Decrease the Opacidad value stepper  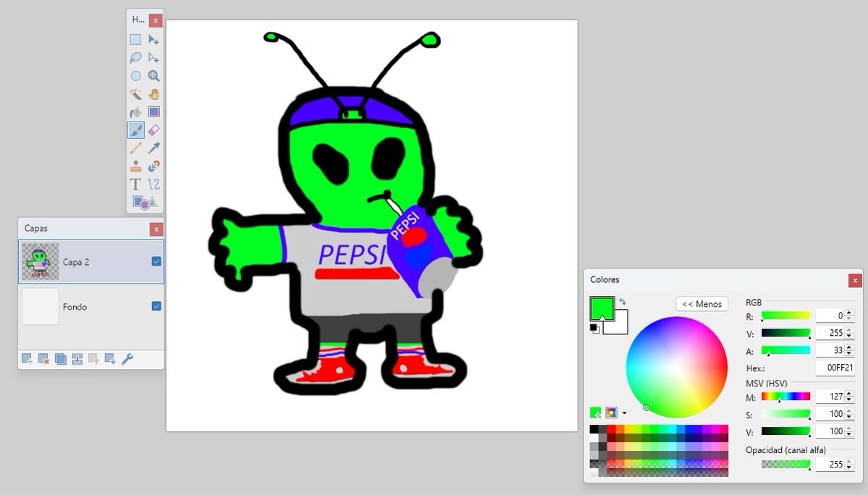849,468
